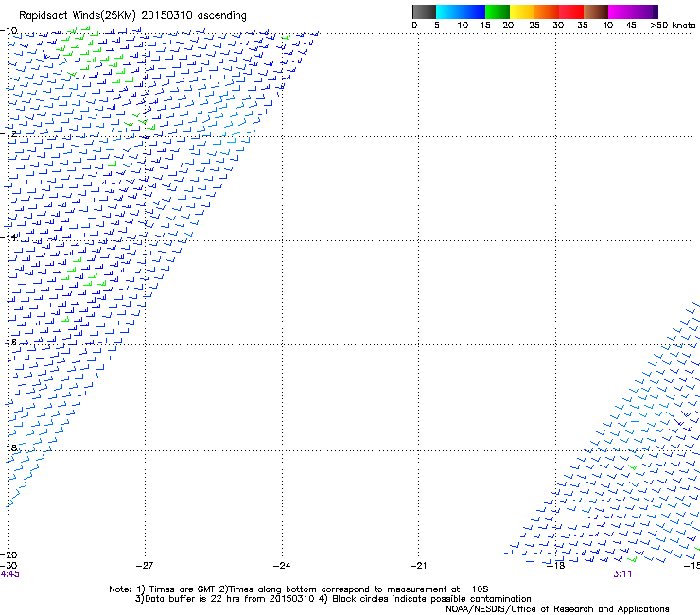Click the '>50 knots' legend label

[x=673, y=26]
